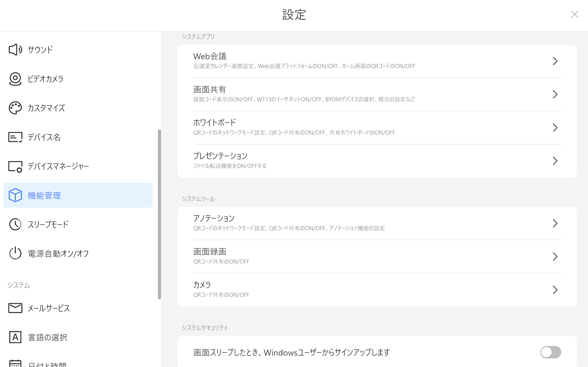588x367 pixels.
Task: Open カスタマイズ via palette icon
Action: [15, 108]
